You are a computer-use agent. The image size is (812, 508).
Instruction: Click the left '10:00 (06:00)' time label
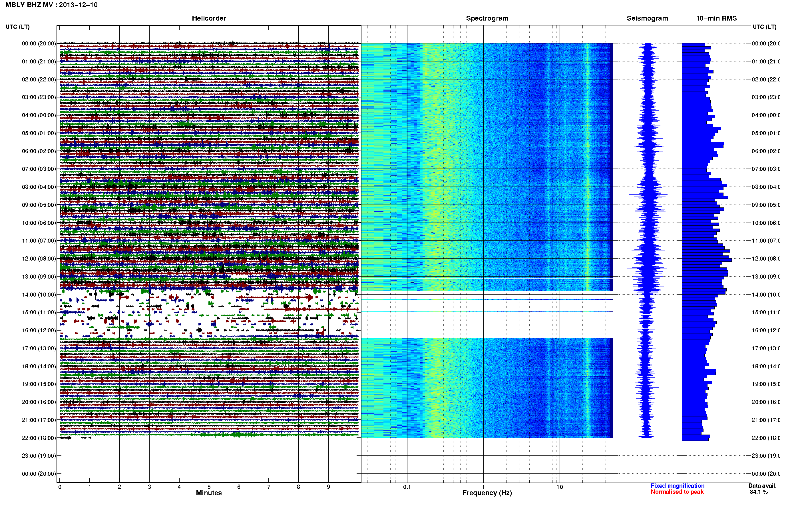tap(39, 223)
